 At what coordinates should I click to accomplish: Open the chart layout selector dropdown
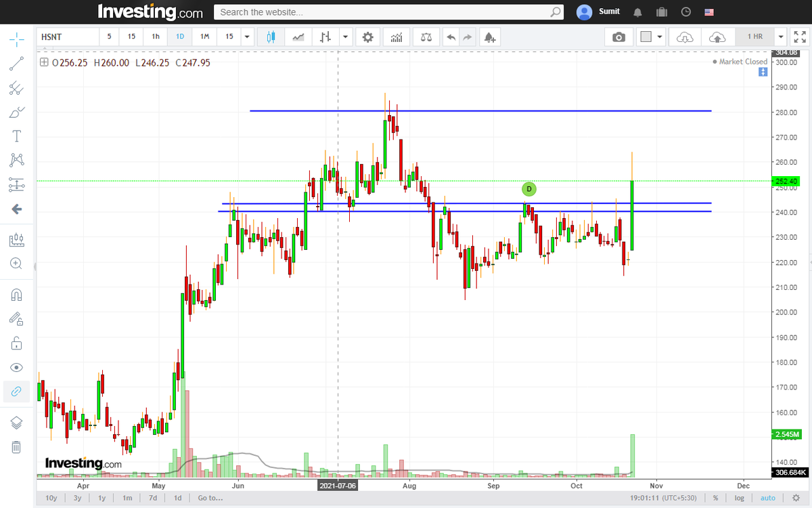tap(652, 37)
